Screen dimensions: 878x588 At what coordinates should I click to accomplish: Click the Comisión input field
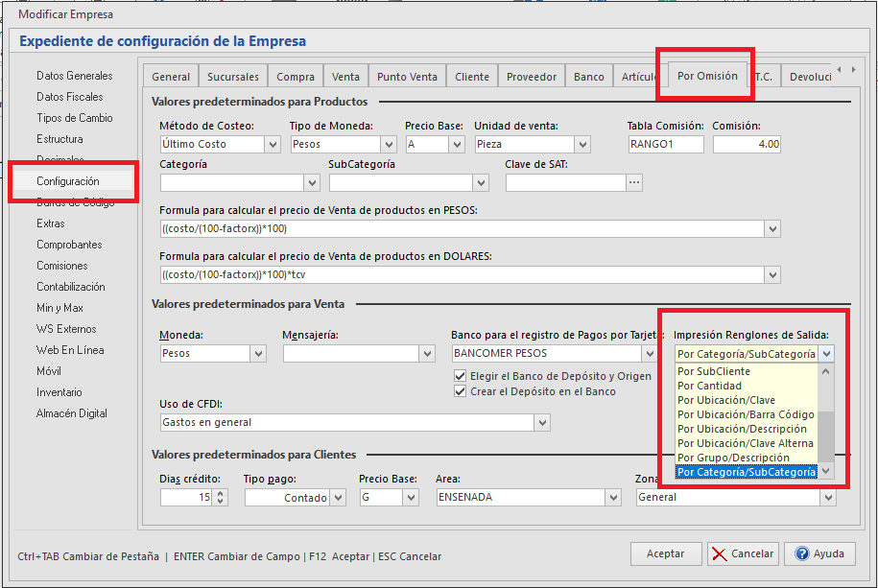(747, 145)
